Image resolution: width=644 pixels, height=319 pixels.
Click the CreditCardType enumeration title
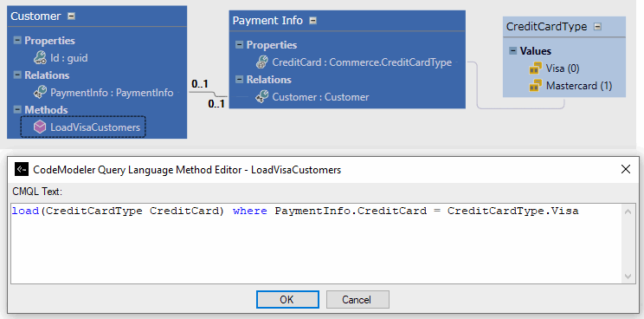(x=547, y=27)
